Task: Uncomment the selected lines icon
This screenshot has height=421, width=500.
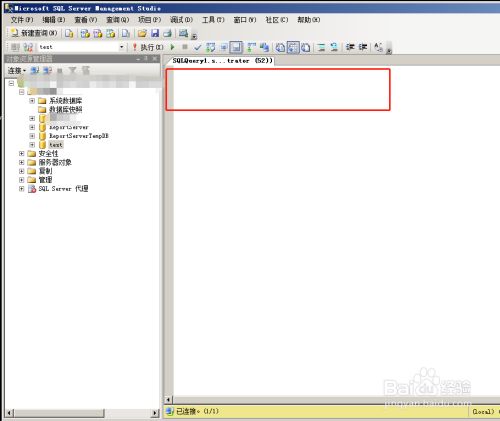Action: [334, 47]
